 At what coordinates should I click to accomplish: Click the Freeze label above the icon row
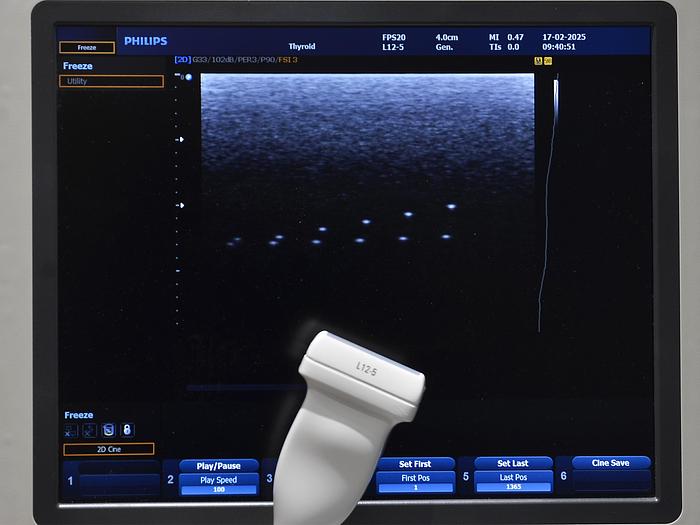pos(79,415)
